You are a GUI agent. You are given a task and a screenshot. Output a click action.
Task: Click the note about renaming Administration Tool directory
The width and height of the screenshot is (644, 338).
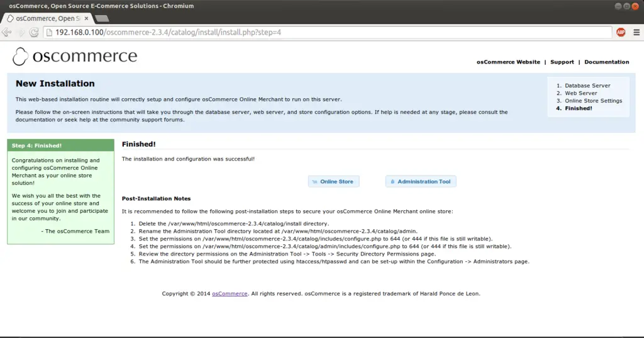tap(278, 231)
